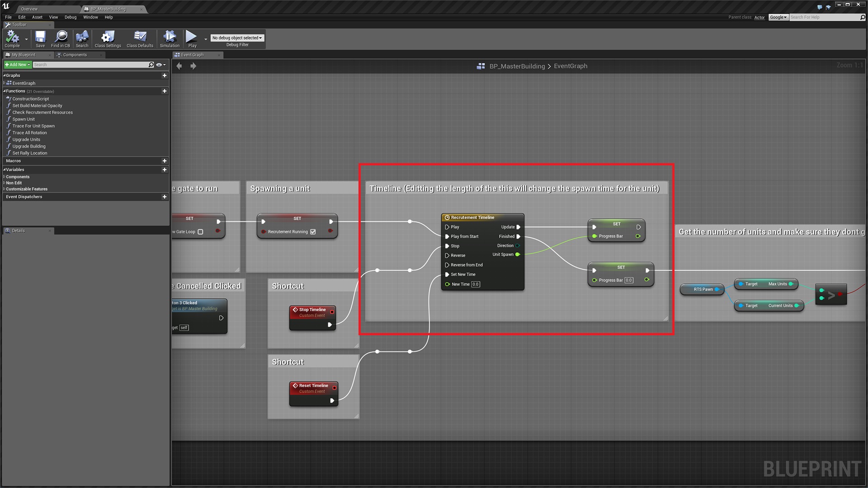Screen dimensions: 868x488
Task: Open the Spawn Unit function
Action: [x=24, y=119]
